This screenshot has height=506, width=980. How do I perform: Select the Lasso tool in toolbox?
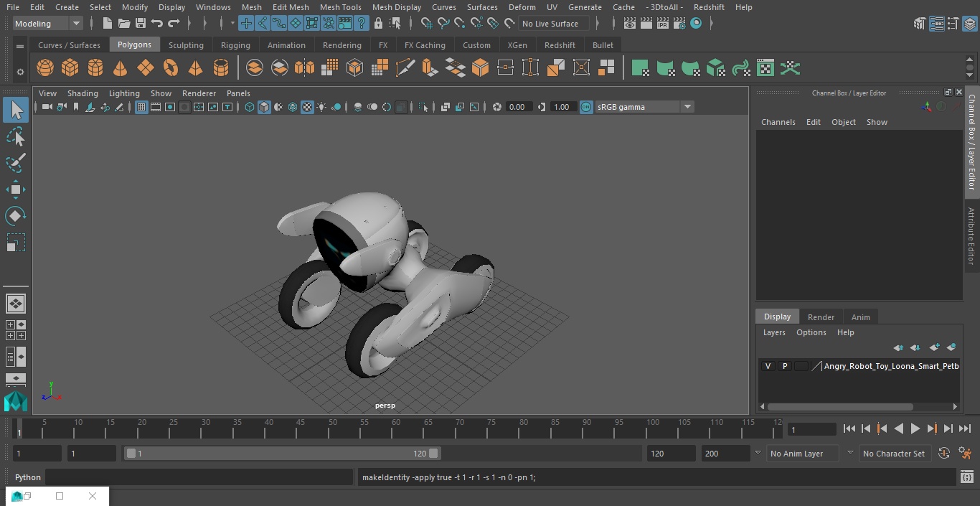click(x=16, y=136)
